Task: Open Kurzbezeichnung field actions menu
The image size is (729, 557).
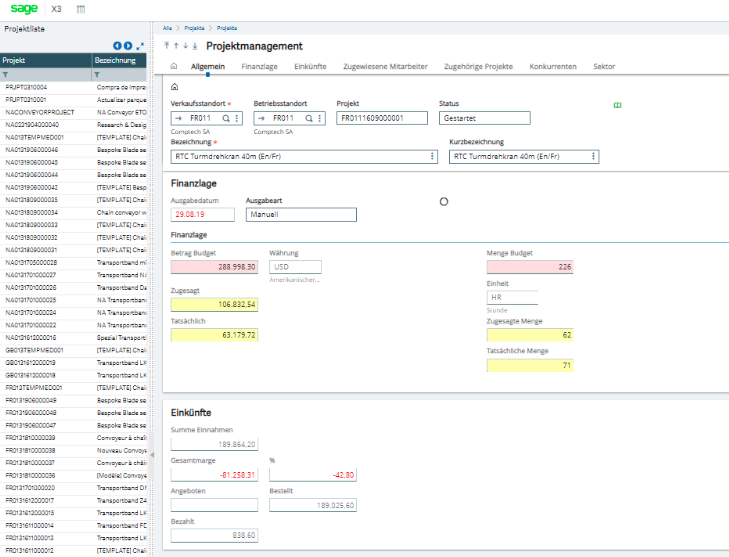Action: [593, 156]
